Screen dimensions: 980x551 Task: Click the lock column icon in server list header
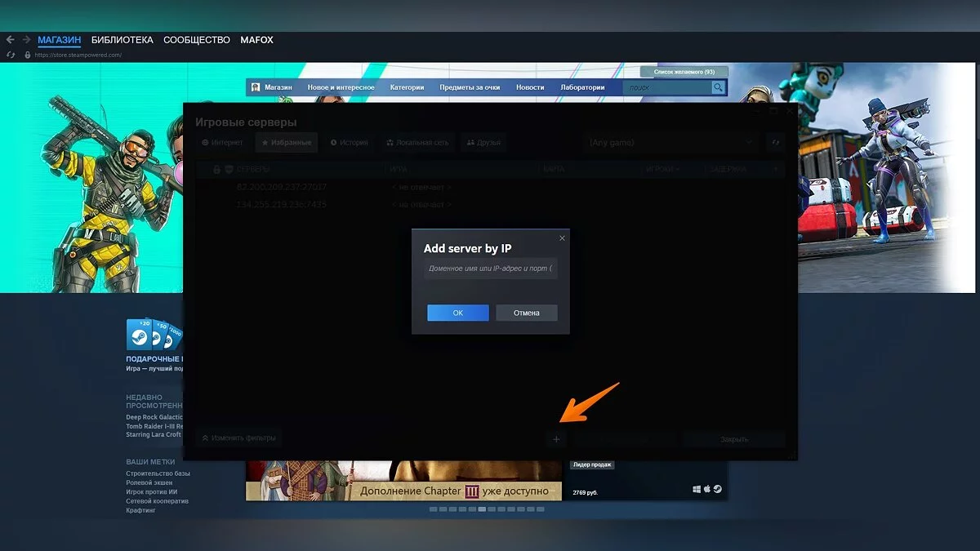[x=216, y=170]
